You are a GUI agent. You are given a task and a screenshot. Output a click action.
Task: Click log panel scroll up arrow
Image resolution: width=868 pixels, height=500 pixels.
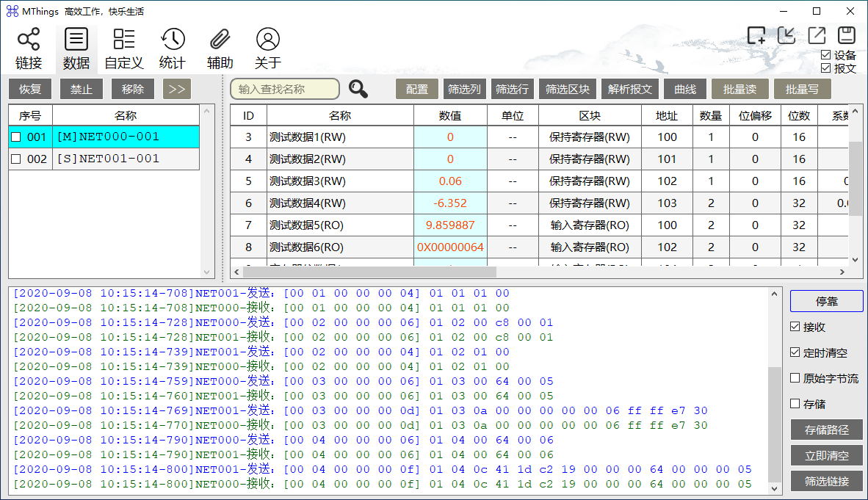point(774,293)
